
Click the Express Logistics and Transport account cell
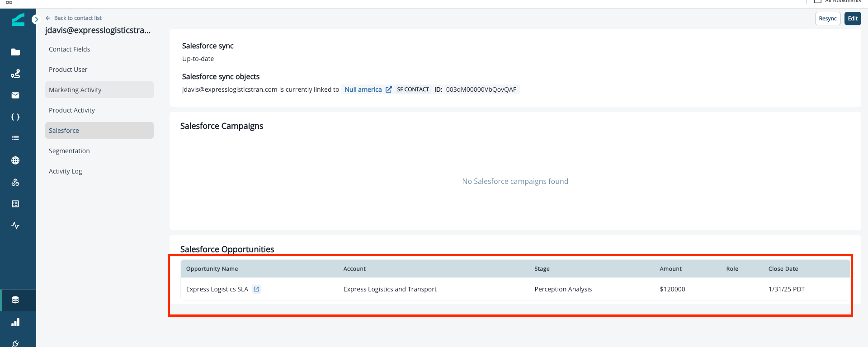click(x=390, y=289)
